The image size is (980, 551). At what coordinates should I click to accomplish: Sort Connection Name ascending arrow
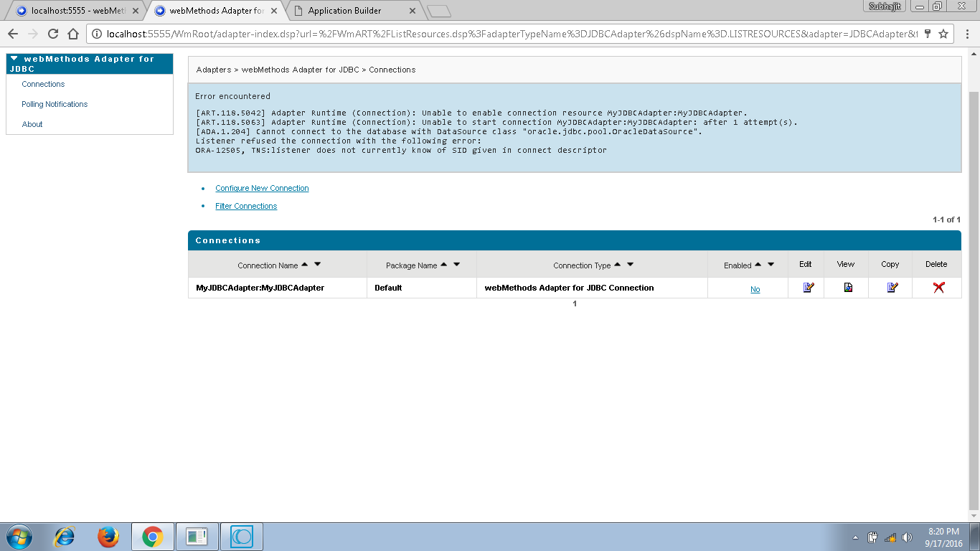[305, 264]
